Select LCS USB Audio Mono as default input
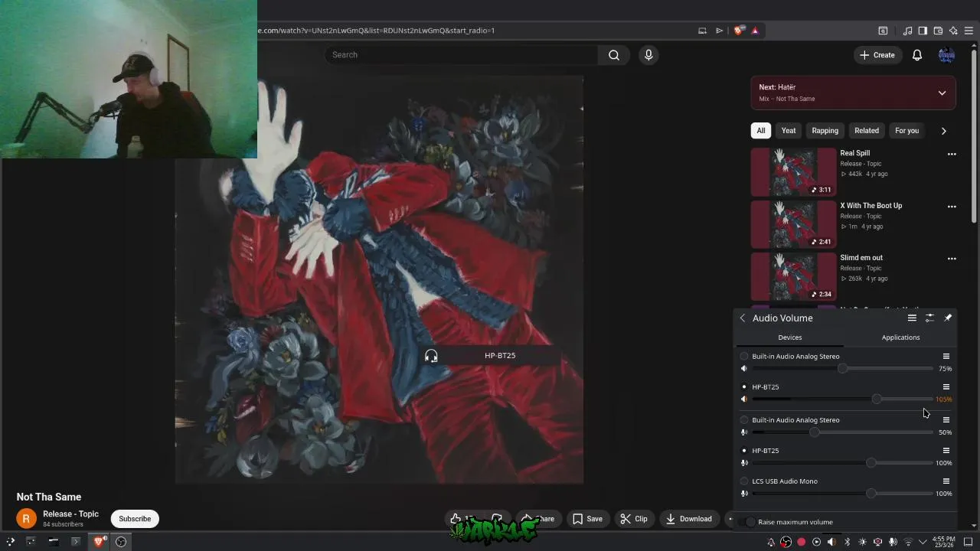This screenshot has width=980, height=551. (x=744, y=481)
